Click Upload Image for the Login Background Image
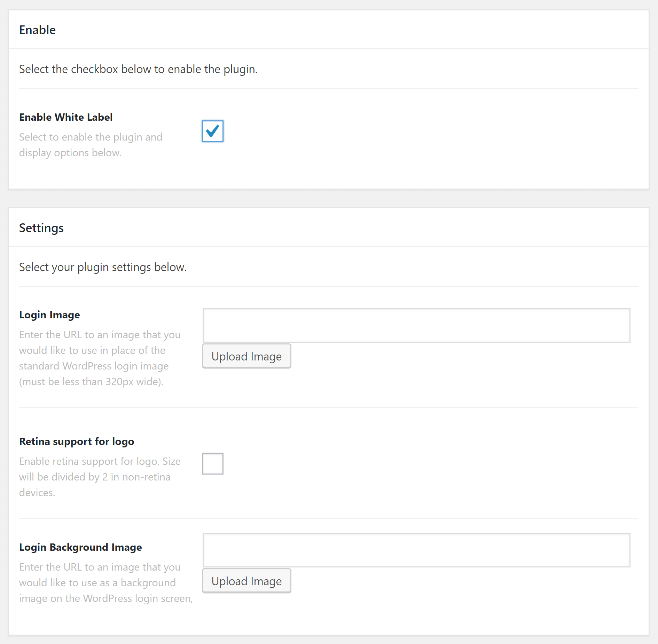 [x=246, y=581]
